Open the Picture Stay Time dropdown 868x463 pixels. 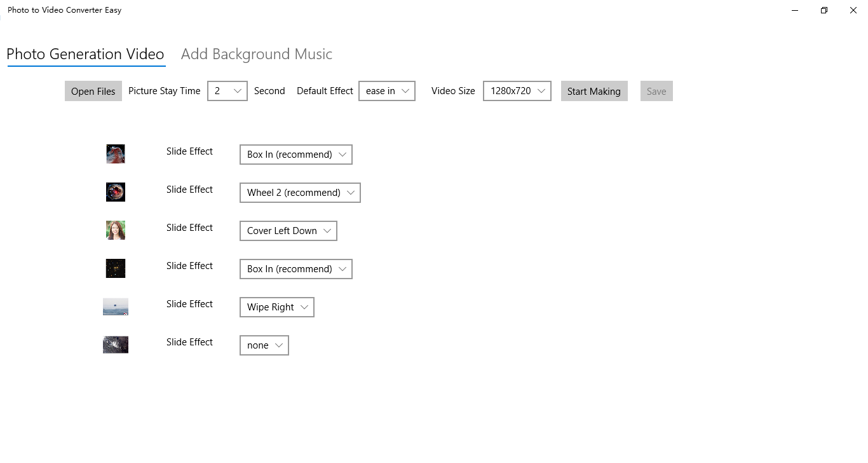(x=227, y=91)
